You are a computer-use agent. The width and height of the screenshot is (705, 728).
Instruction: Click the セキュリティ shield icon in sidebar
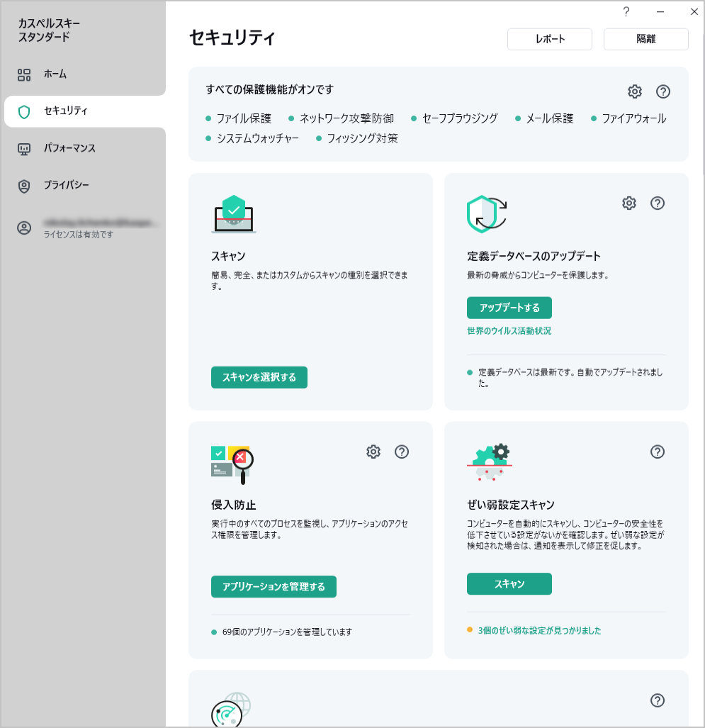click(24, 111)
